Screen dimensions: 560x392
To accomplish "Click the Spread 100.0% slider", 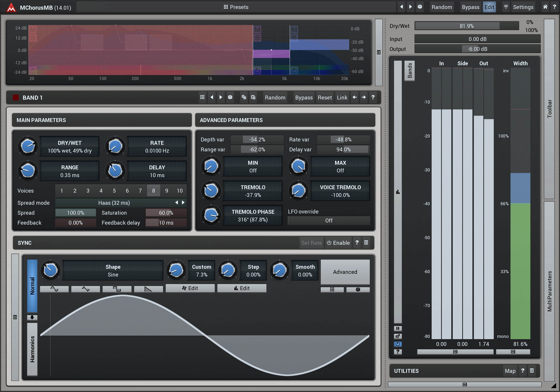I will coord(76,213).
